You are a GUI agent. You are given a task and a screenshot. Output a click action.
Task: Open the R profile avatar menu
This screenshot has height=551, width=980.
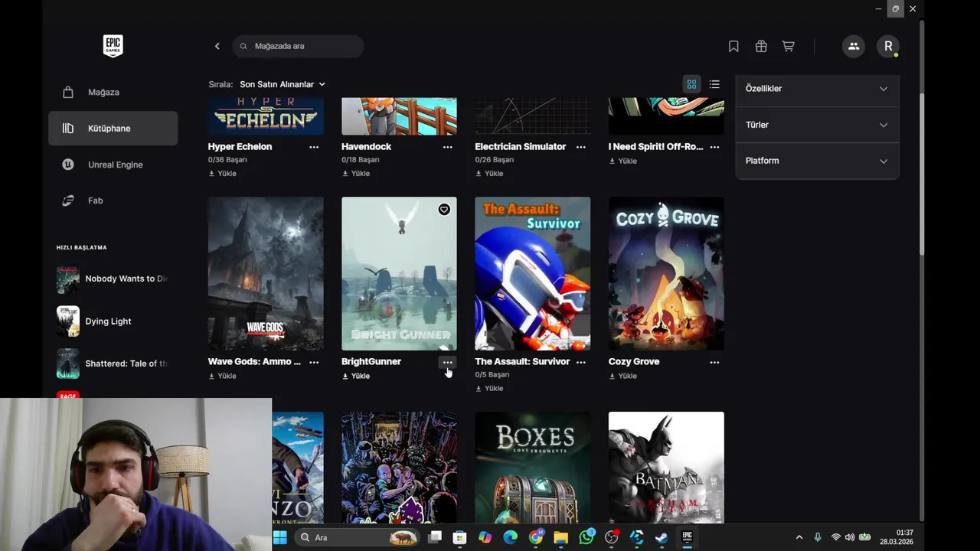pos(888,46)
